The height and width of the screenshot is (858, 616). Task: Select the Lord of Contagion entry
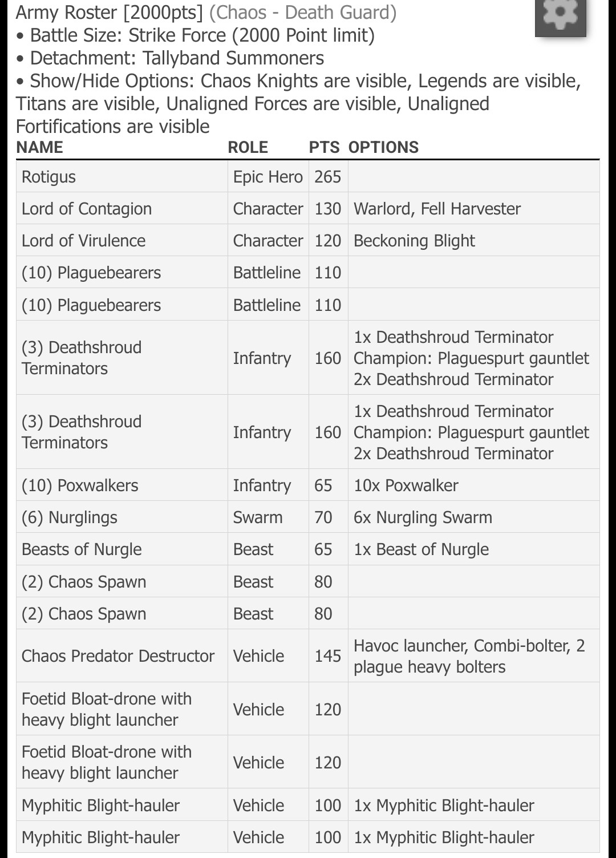pos(87,209)
